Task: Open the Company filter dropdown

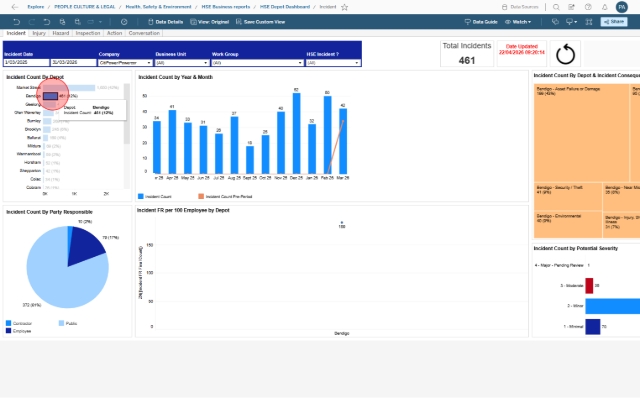Action: pyautogui.click(x=125, y=63)
